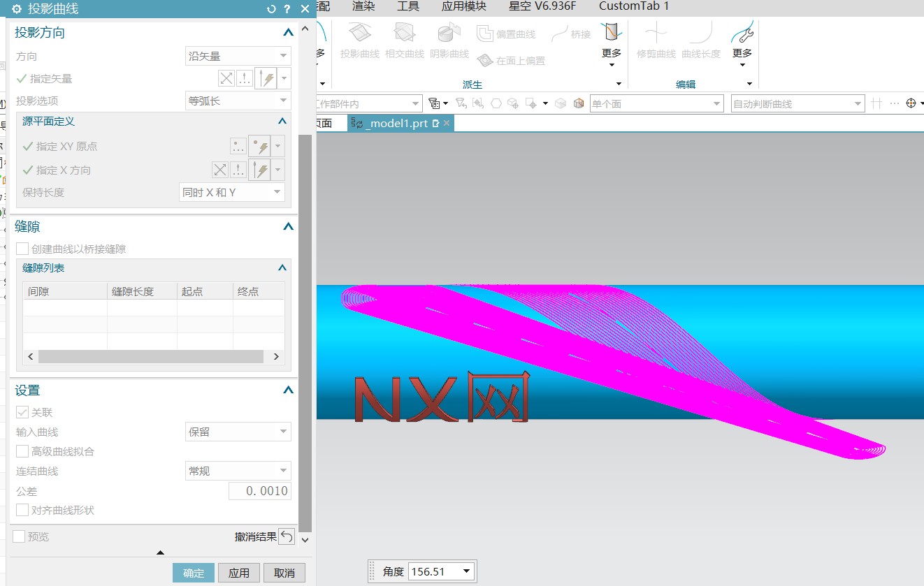
Task: Open the 自动判断曲线 curve rule dropdown
Action: 797,103
